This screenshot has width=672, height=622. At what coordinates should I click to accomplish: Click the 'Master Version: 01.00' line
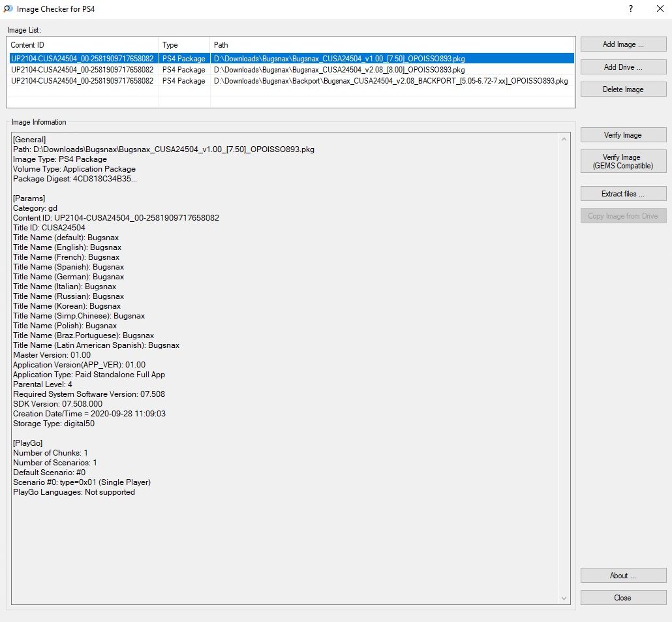[x=52, y=355]
